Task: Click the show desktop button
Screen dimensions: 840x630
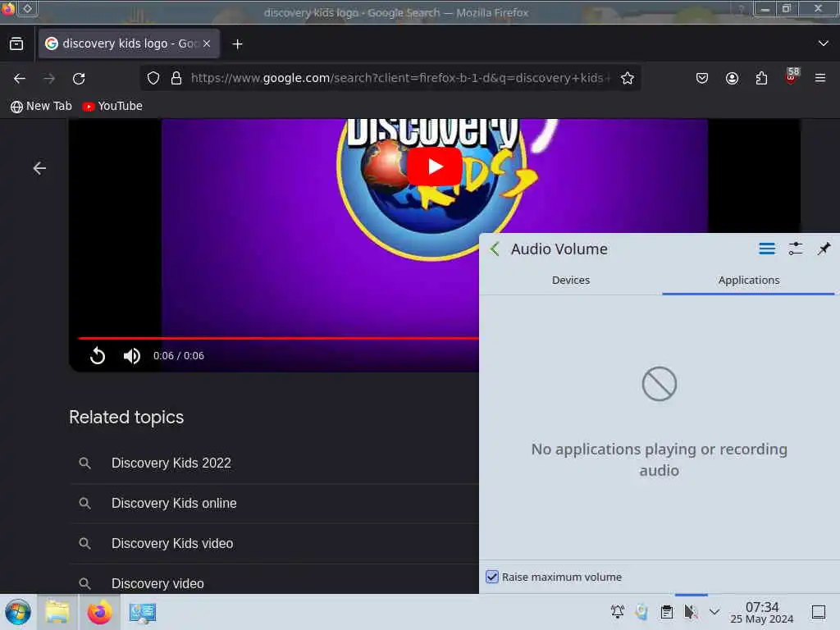Action: pyautogui.click(x=818, y=612)
